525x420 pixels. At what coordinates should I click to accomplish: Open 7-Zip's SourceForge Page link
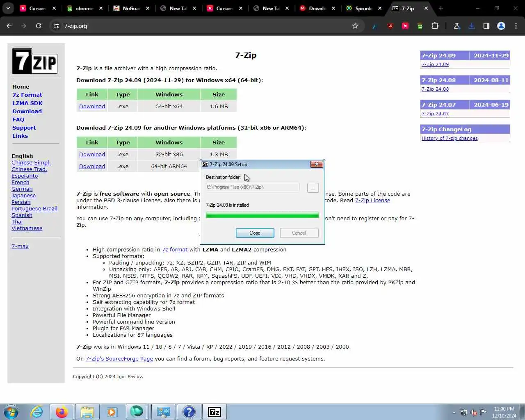pyautogui.click(x=119, y=358)
